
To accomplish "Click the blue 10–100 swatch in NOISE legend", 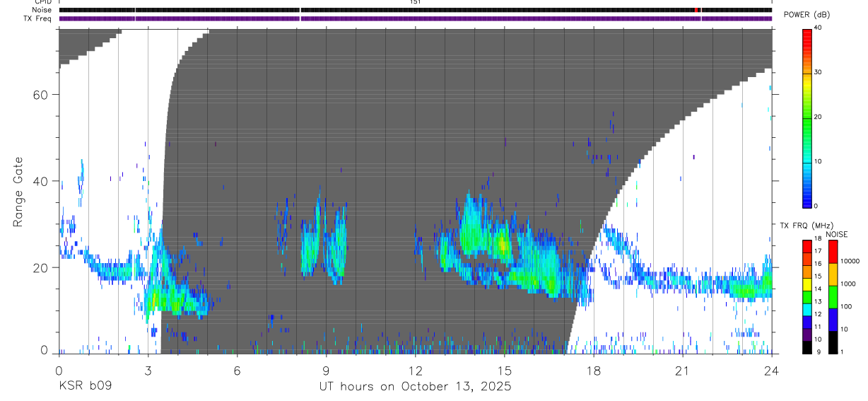I will 833,319.
